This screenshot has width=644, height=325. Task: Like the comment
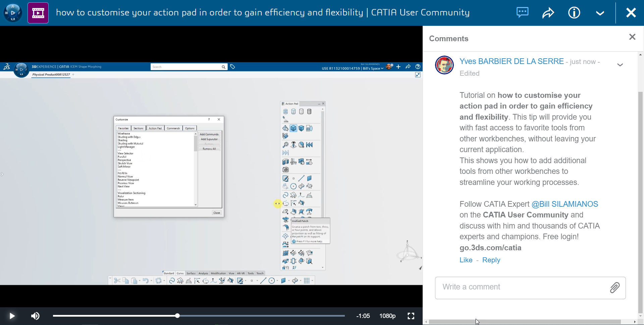tap(466, 260)
